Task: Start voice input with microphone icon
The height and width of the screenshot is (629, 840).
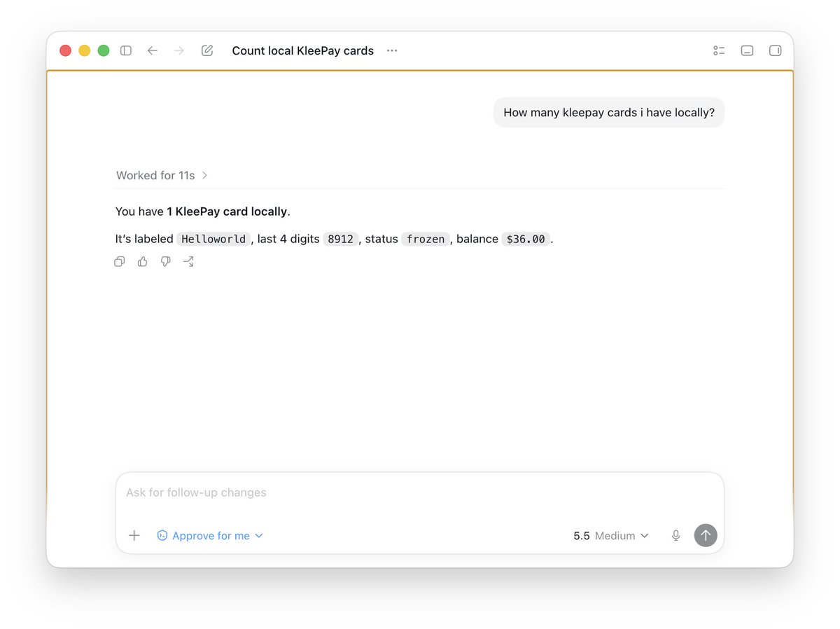Action: (675, 535)
